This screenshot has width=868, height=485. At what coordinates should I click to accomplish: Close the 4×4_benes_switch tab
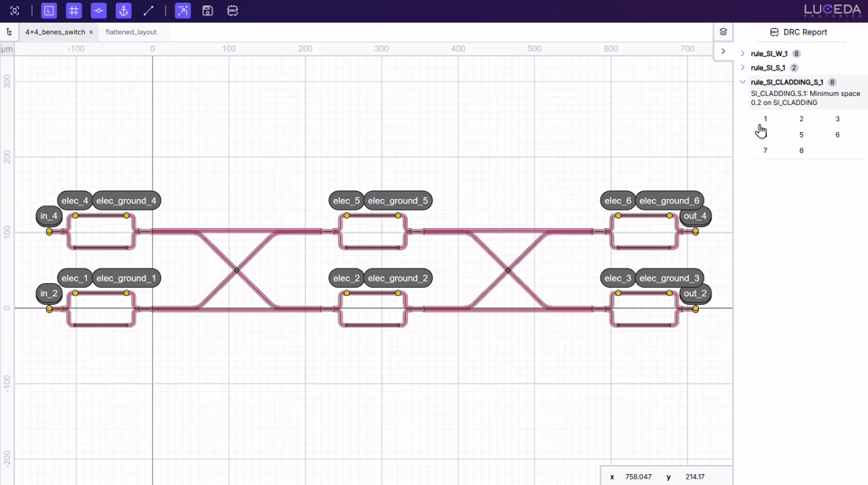pos(91,32)
